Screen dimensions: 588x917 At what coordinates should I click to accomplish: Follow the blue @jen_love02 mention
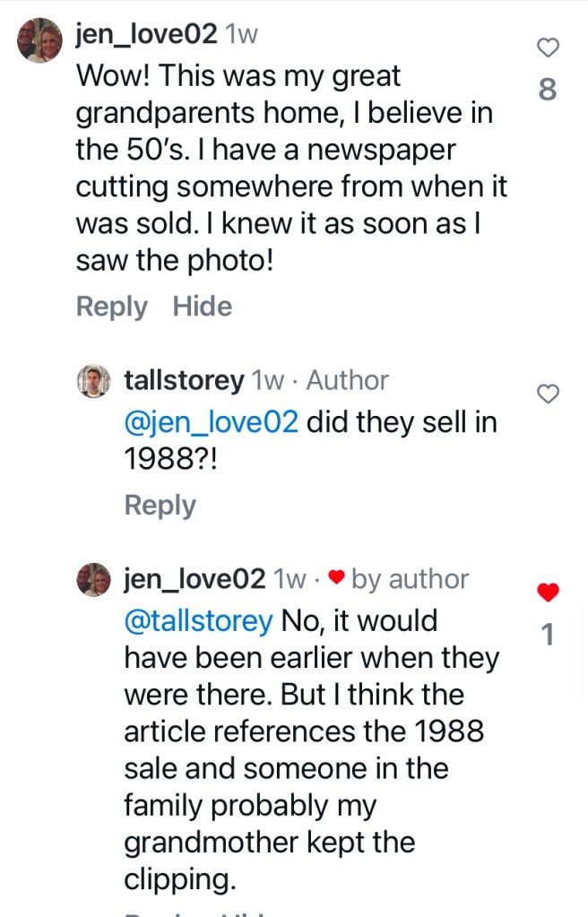211,421
